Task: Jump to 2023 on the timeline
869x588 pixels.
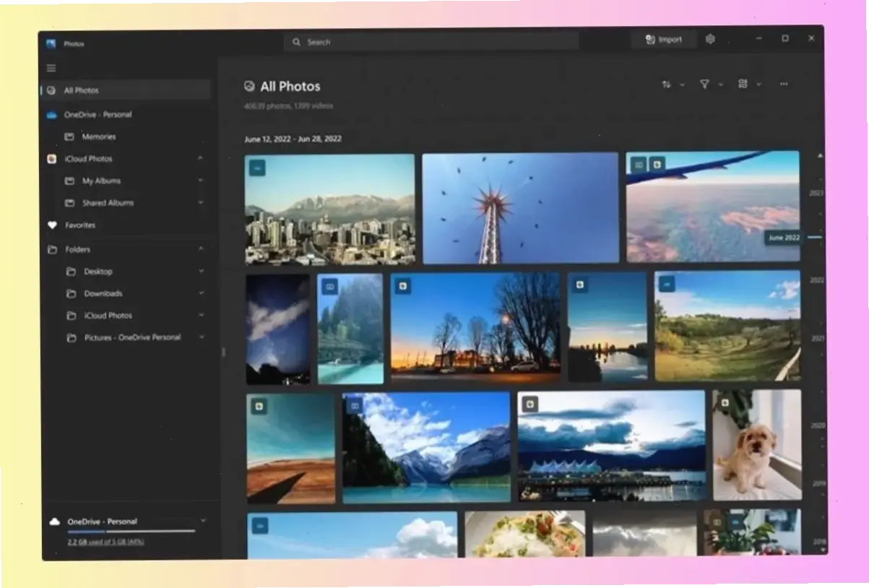Action: (x=817, y=194)
